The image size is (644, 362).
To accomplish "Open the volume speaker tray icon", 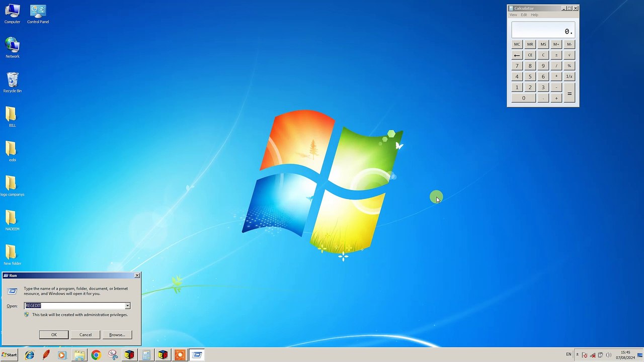I will 608,355.
